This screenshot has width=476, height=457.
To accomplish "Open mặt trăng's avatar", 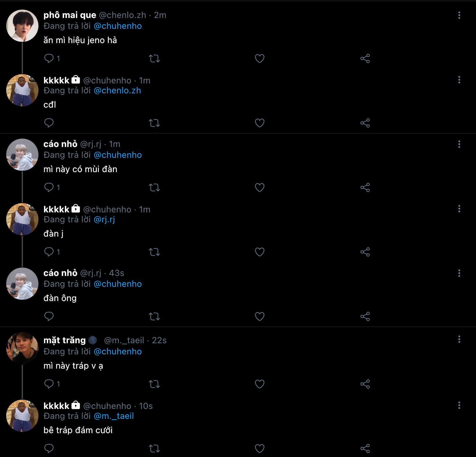I will pyautogui.click(x=22, y=348).
